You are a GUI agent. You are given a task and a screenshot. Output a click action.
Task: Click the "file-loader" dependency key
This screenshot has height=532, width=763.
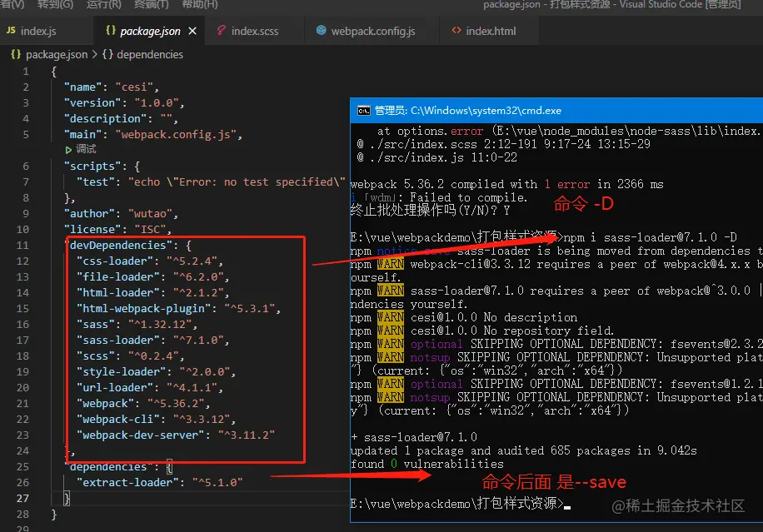pyautogui.click(x=118, y=276)
